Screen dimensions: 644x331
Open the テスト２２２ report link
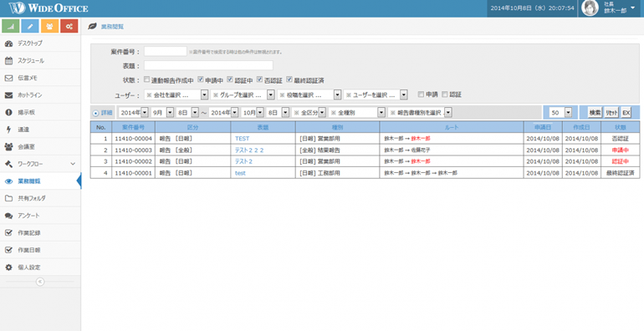249,150
